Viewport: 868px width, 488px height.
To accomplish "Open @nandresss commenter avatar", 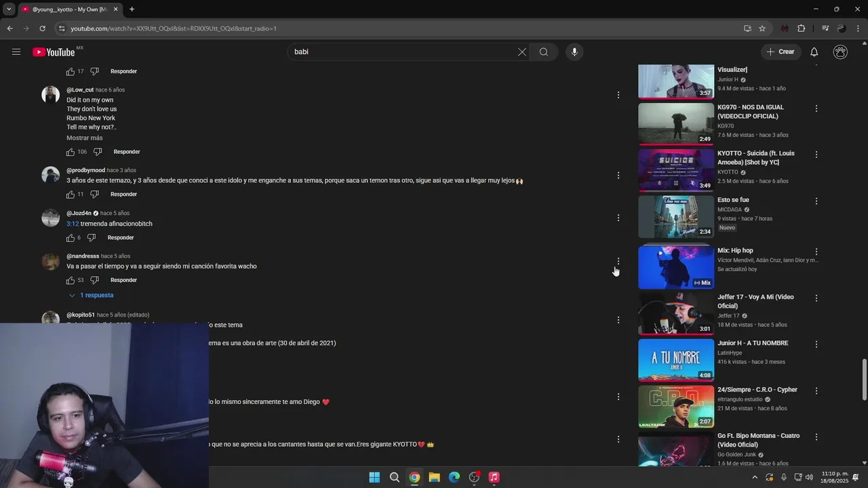I will (51, 262).
